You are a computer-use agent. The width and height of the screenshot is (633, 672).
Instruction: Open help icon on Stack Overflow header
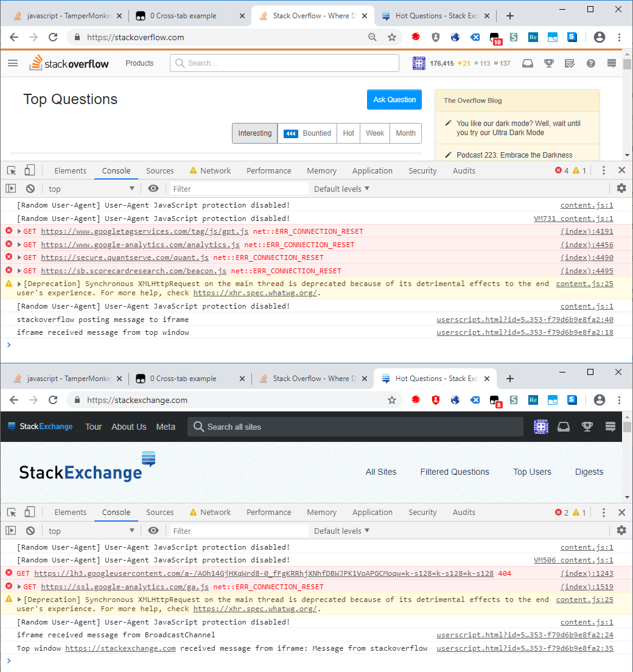[x=591, y=63]
